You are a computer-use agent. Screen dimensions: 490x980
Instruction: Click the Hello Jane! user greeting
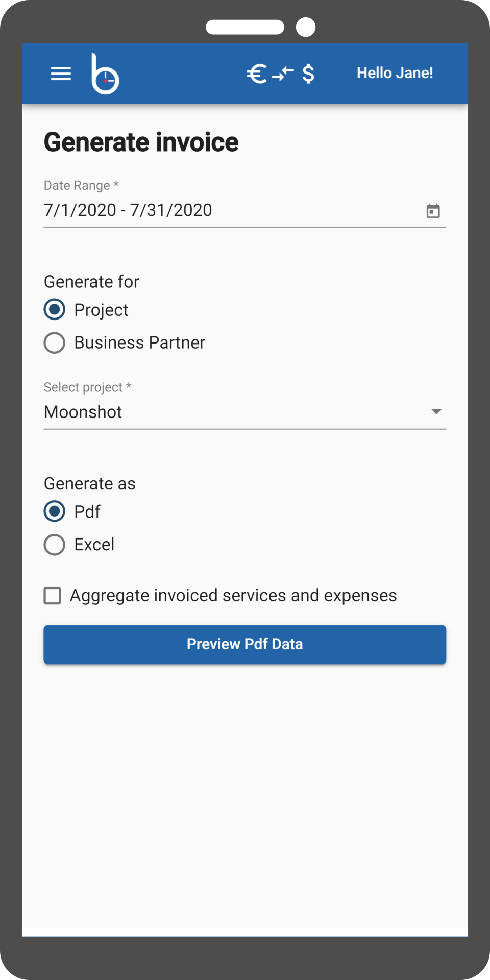click(395, 73)
